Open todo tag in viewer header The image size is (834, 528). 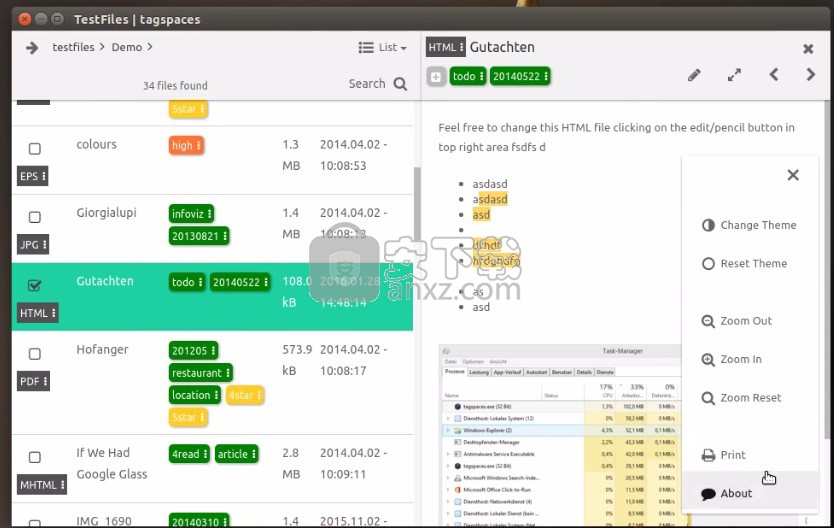coord(468,77)
